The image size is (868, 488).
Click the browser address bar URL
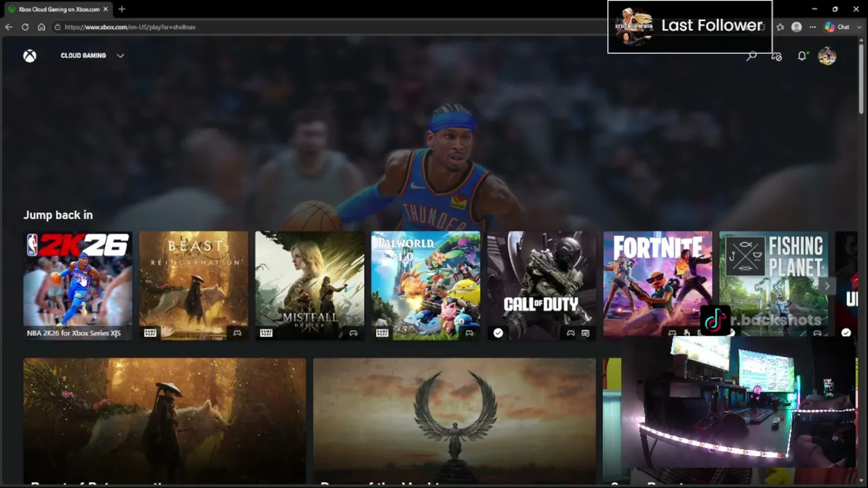pos(130,27)
